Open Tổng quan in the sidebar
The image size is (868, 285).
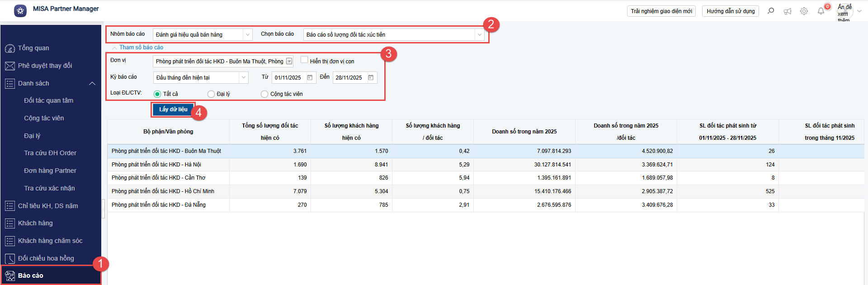[33, 48]
